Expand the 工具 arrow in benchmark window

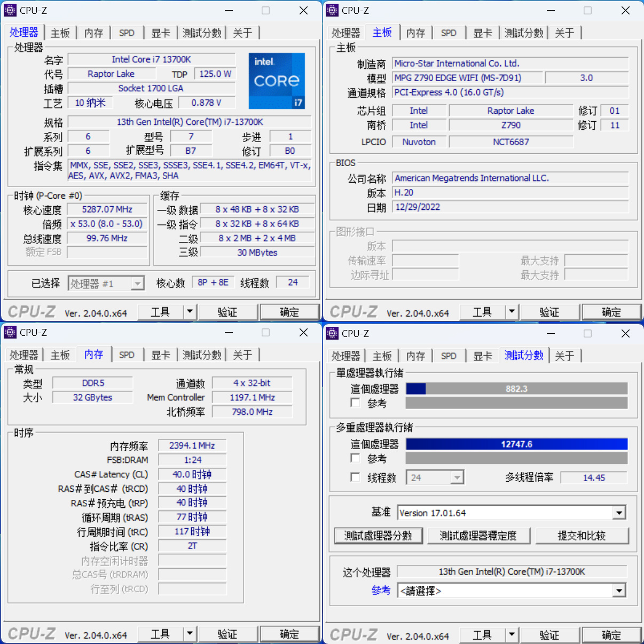point(512,634)
